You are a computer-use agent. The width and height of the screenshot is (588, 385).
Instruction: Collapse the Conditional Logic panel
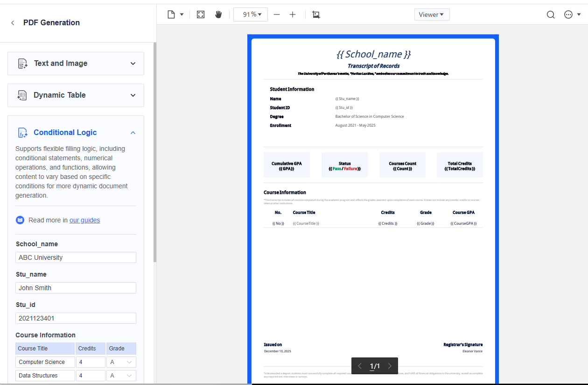click(133, 132)
